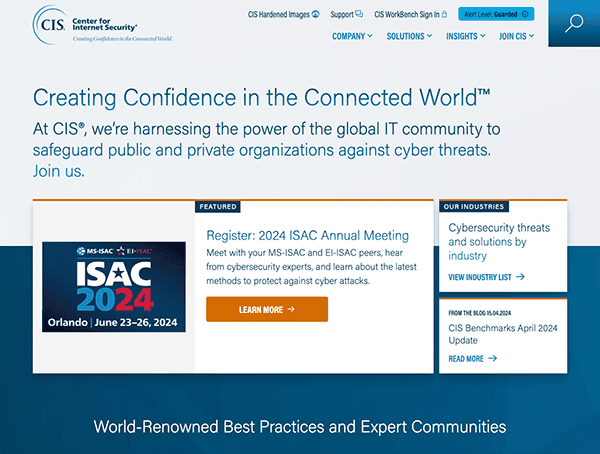Click World-Renowned Best Practices and Expert Communities heading
Viewport: 600px width, 454px height.
(300, 426)
